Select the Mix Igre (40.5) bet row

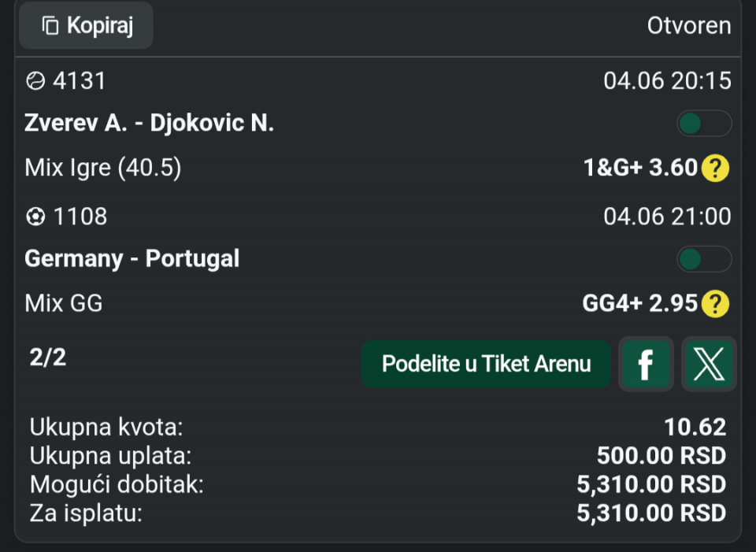coord(378,169)
